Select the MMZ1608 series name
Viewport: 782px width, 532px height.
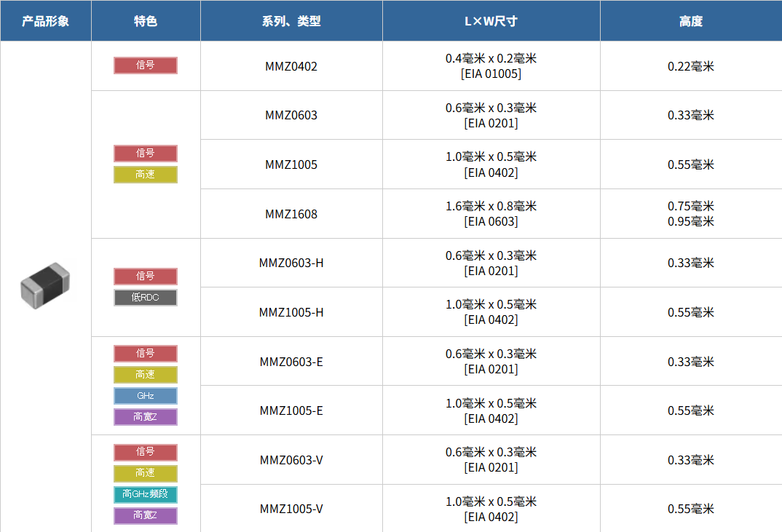point(291,214)
